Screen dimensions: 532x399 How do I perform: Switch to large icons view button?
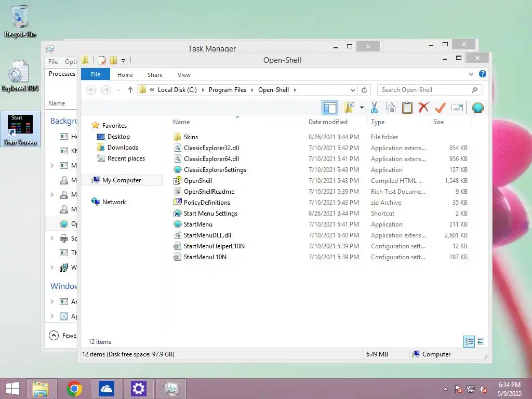pyautogui.click(x=481, y=342)
